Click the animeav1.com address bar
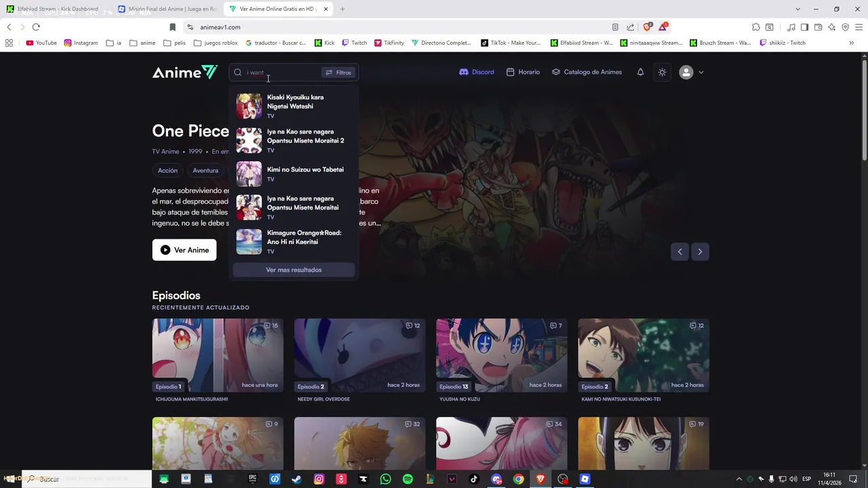 [x=400, y=27]
